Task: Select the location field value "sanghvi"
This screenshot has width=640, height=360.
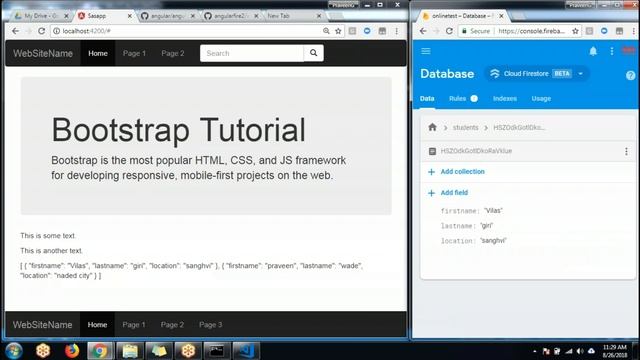Action: (x=493, y=240)
